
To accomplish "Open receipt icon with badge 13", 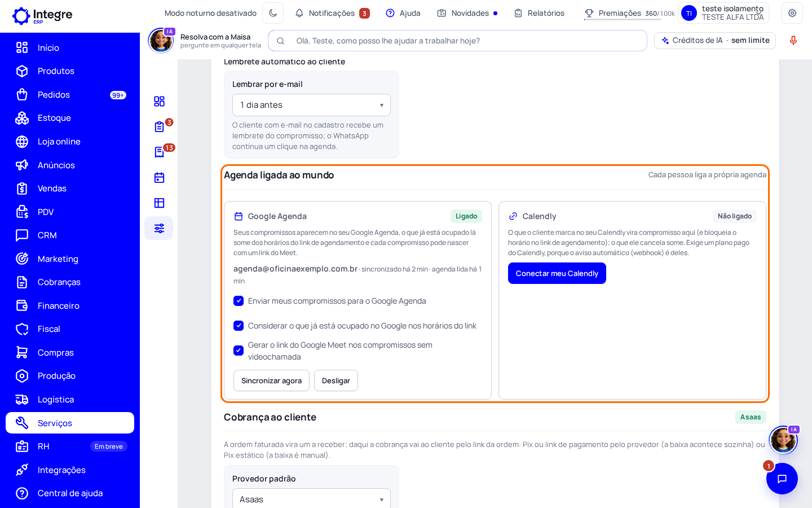I will click(x=159, y=152).
